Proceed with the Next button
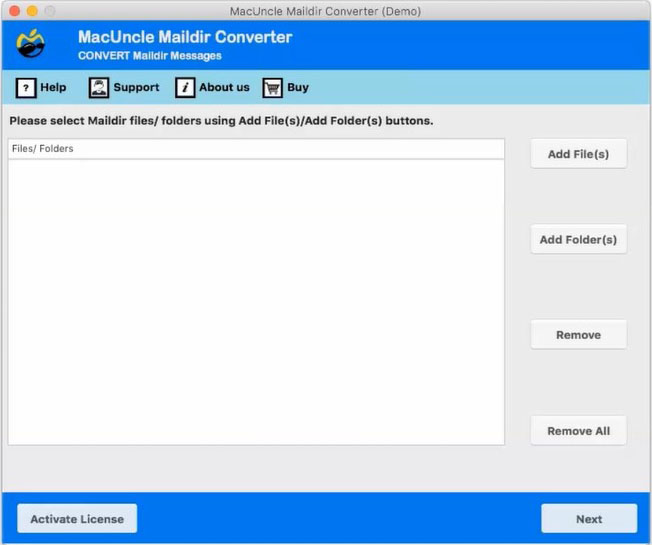This screenshot has height=545, width=652. coord(588,519)
